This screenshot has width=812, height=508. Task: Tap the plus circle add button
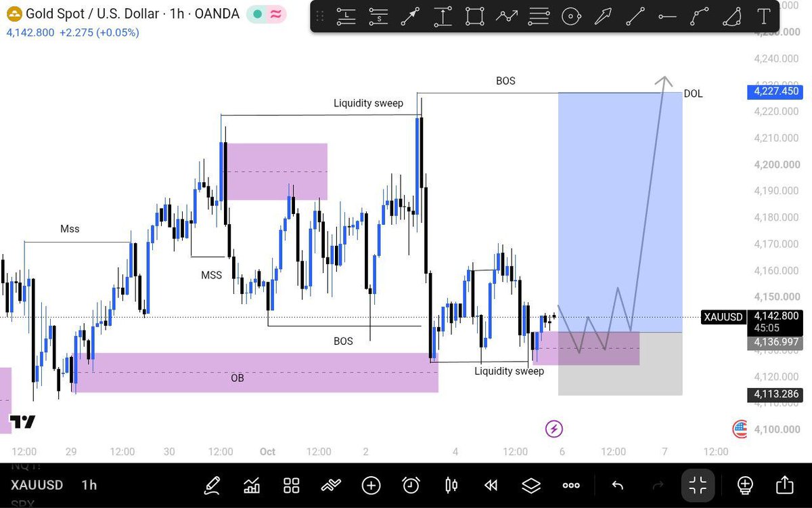[x=371, y=485]
